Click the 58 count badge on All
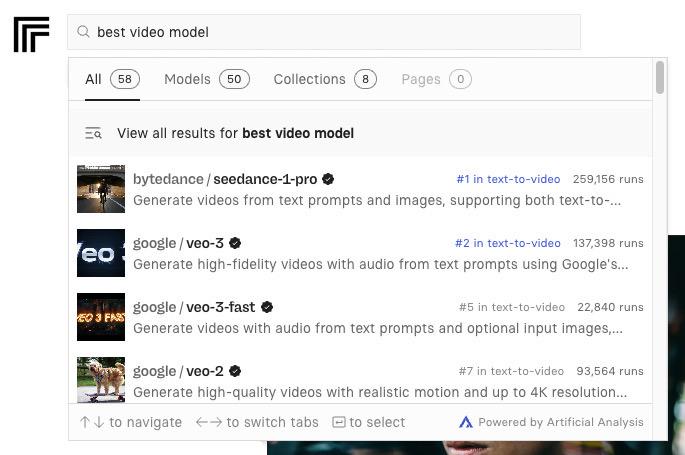The image size is (685, 455). 125,79
